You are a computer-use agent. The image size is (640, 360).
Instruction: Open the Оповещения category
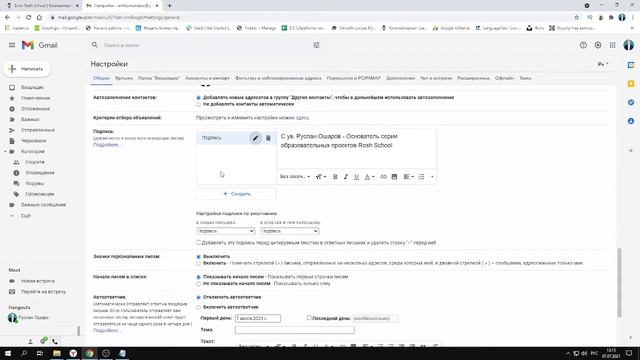(x=40, y=173)
